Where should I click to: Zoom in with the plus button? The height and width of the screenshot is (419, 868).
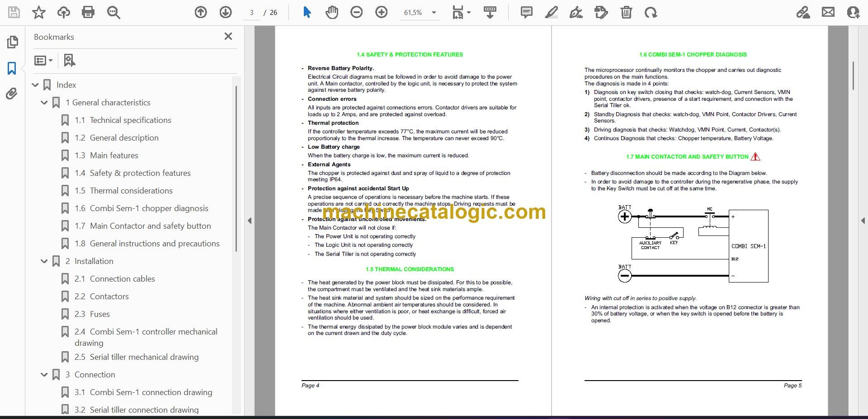tap(382, 12)
